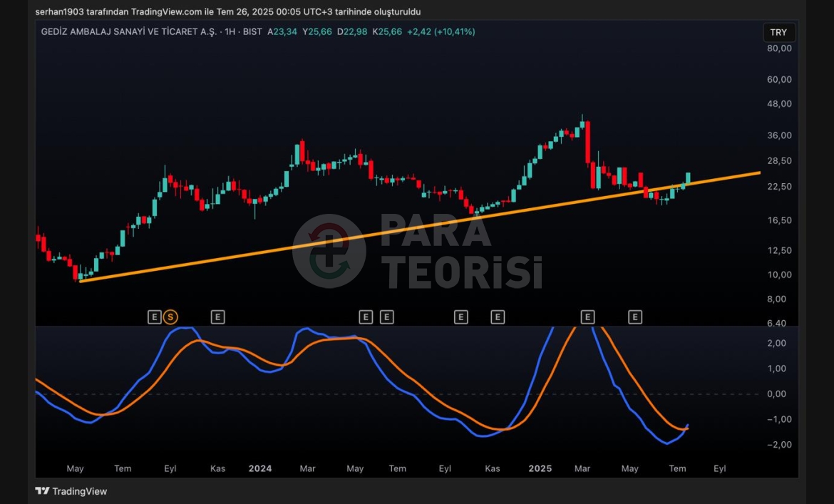Click the E earnings marker beside the S marker
834x504 pixels.
(x=154, y=317)
